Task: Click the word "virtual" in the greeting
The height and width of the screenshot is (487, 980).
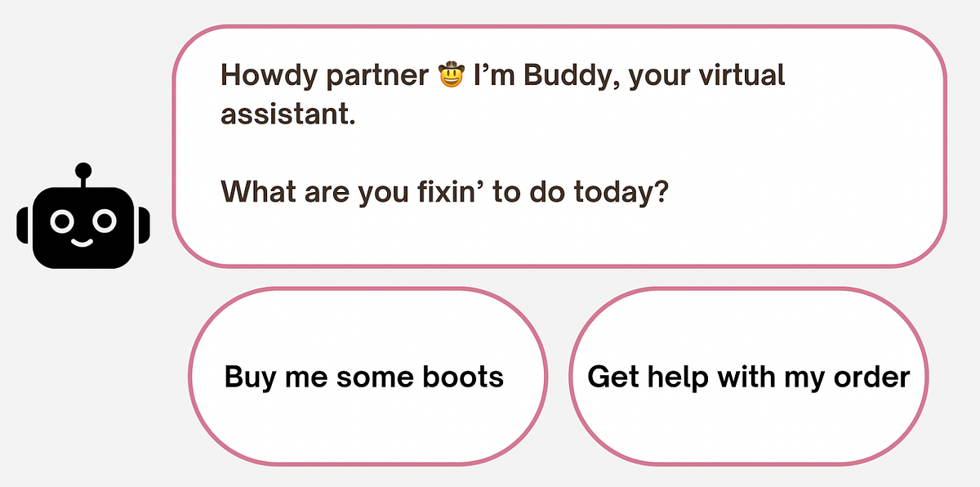Action: point(741,76)
